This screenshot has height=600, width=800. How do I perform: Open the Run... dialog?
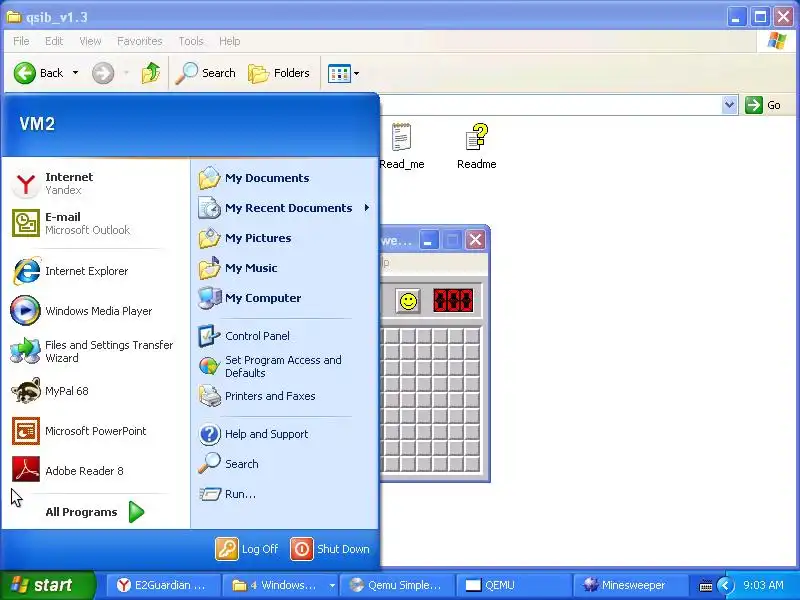coord(284,494)
